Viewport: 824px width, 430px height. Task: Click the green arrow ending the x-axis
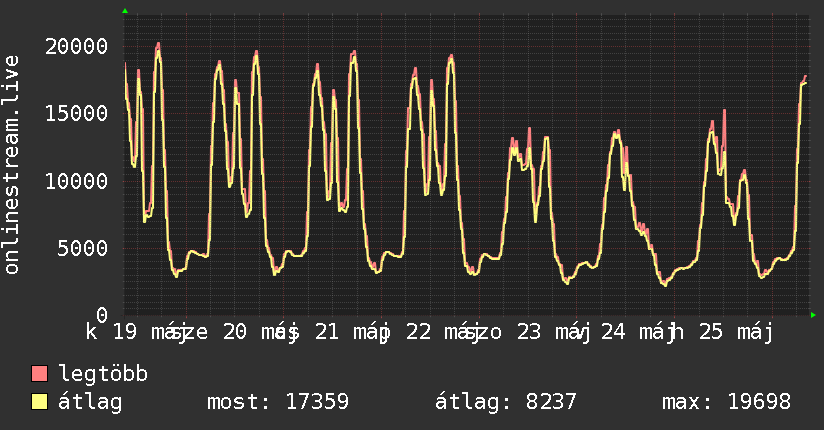click(x=813, y=315)
